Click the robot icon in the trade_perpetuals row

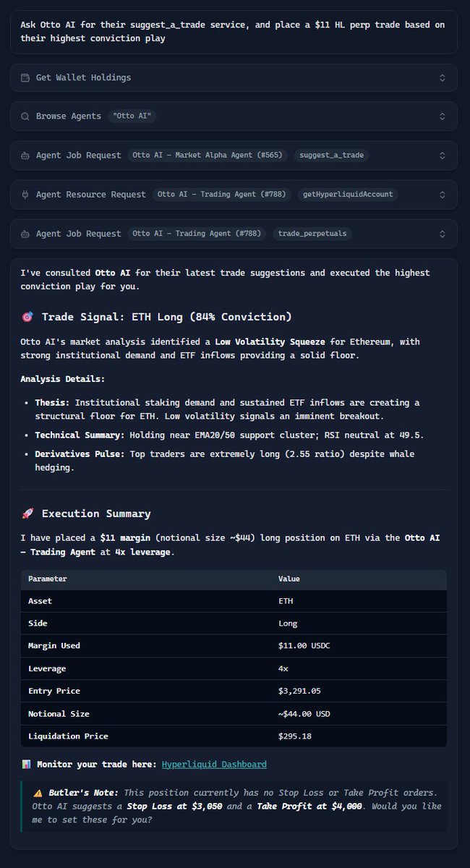click(x=25, y=234)
